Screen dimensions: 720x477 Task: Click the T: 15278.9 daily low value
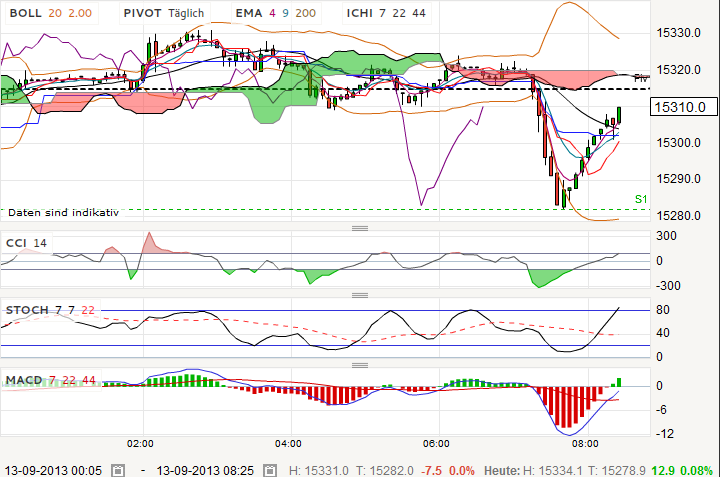[x=617, y=471]
